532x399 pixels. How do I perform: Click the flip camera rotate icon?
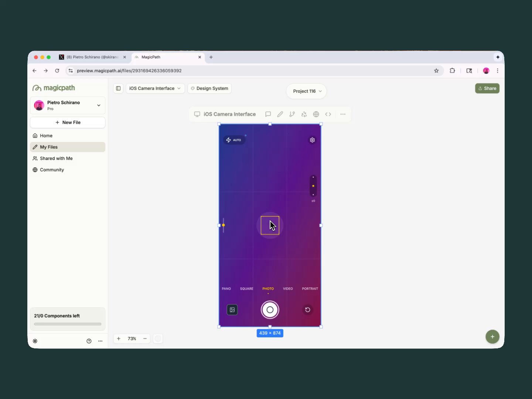(307, 310)
